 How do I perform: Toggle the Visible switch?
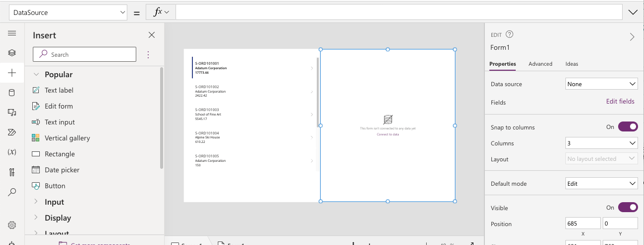628,208
